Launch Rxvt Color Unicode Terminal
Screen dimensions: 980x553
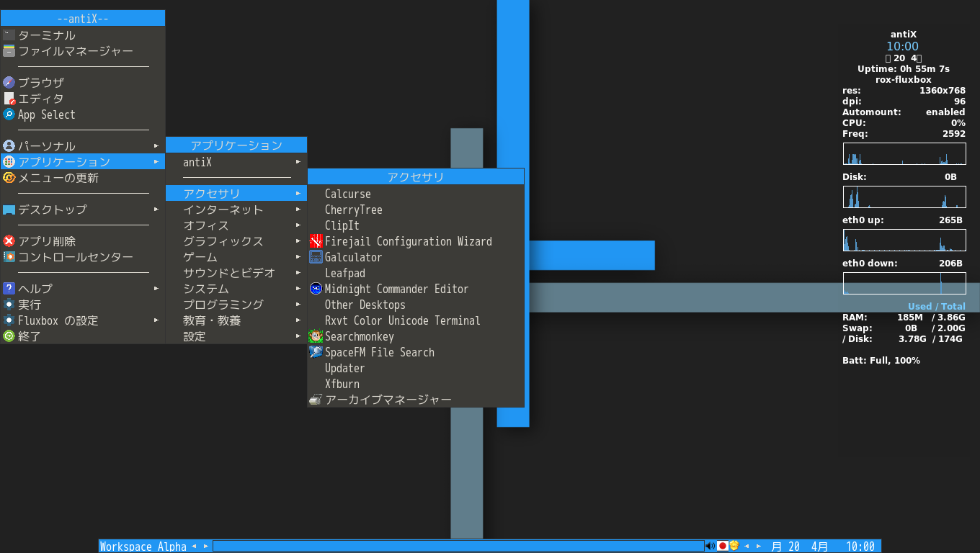416,320
